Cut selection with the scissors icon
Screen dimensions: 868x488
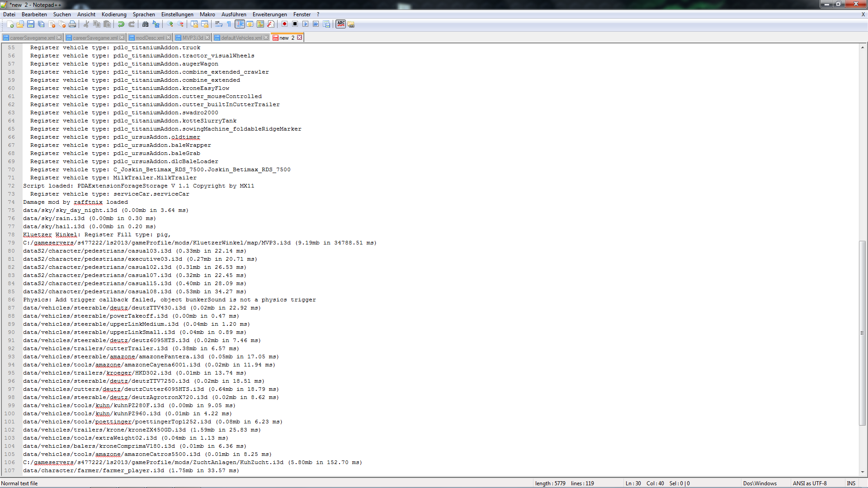86,24
